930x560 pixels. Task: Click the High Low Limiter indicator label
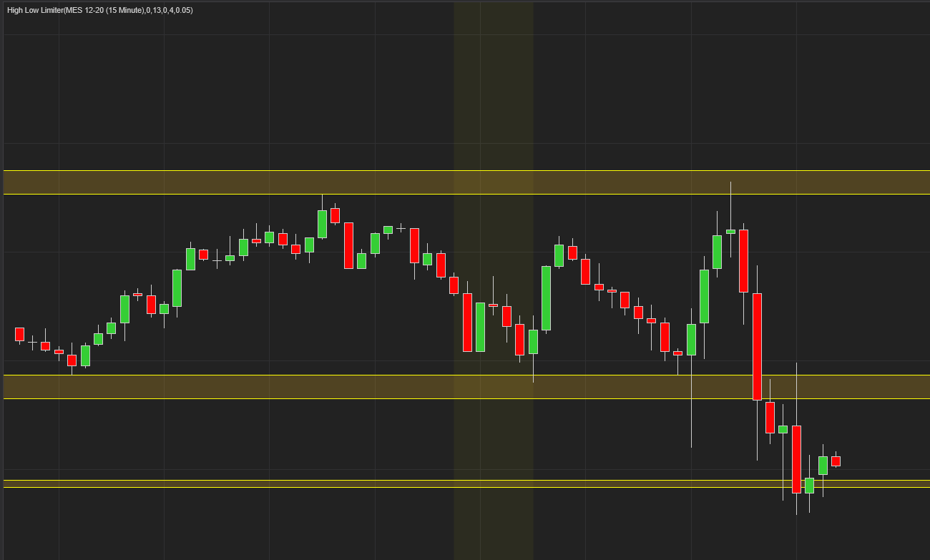click(99, 11)
